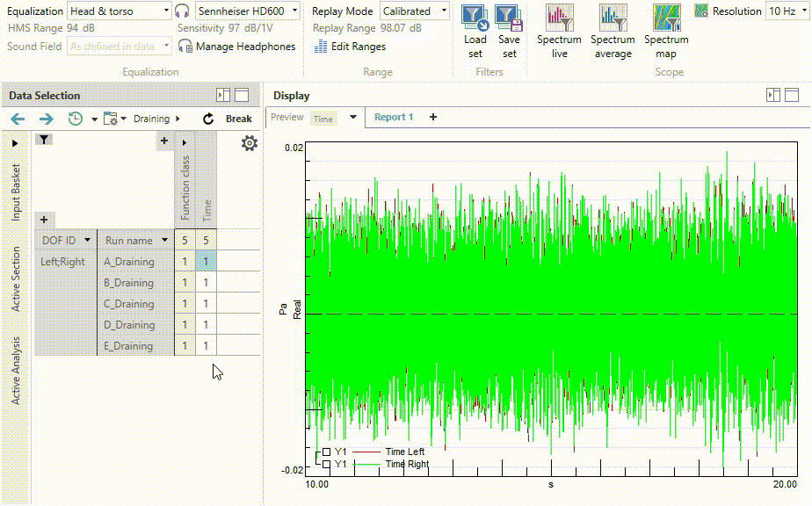Open Edit Ranges
This screenshot has height=506, width=812.
click(350, 47)
